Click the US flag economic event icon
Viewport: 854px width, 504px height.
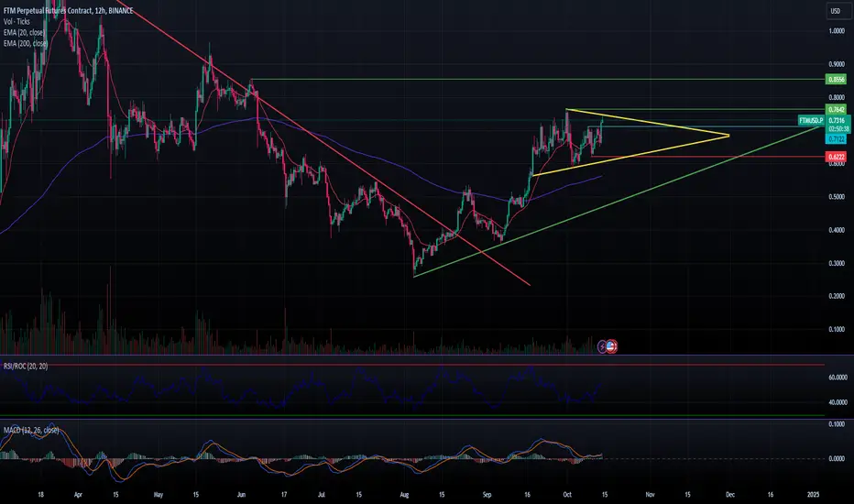(x=611, y=346)
